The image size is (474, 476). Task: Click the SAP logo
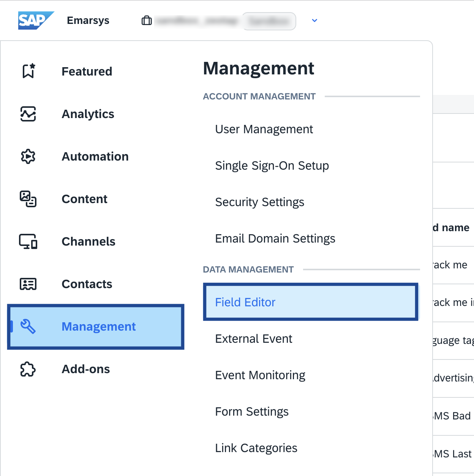(x=36, y=20)
